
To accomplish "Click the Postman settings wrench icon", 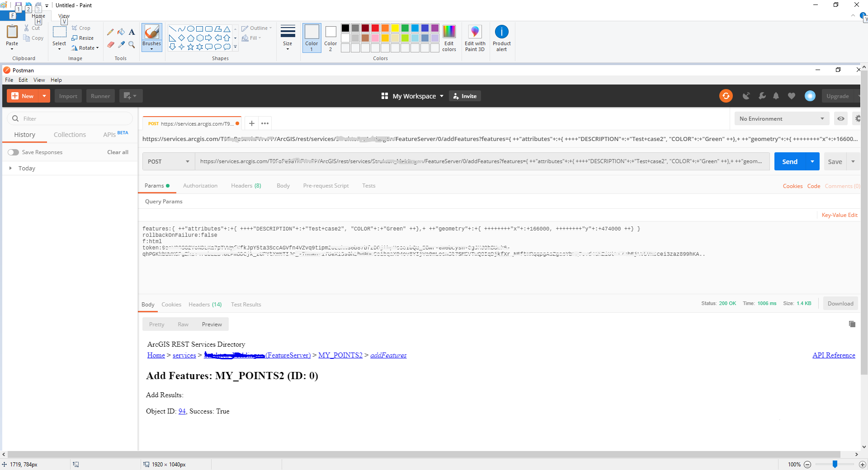I will (762, 96).
